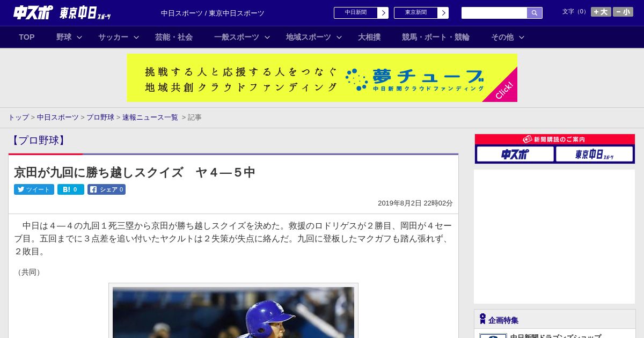Click the 東京中日スポーツ subscription box in sidebar
The image size is (644, 338).
coord(594,155)
